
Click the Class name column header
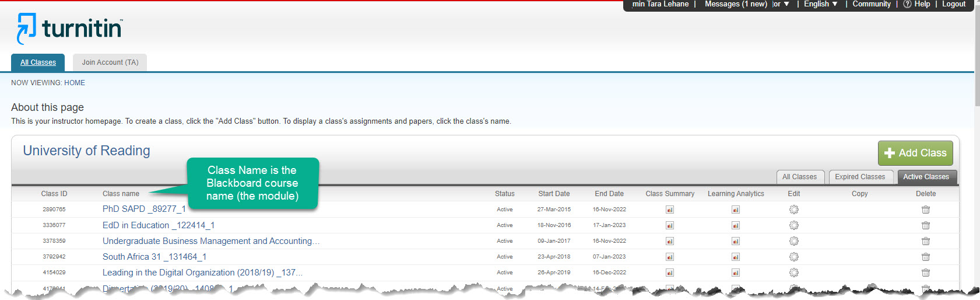click(121, 194)
